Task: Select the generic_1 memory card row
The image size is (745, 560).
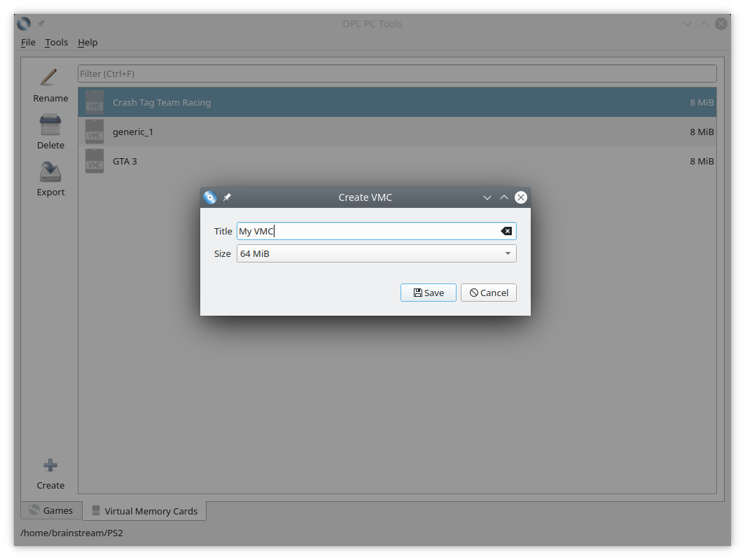Action: (397, 132)
